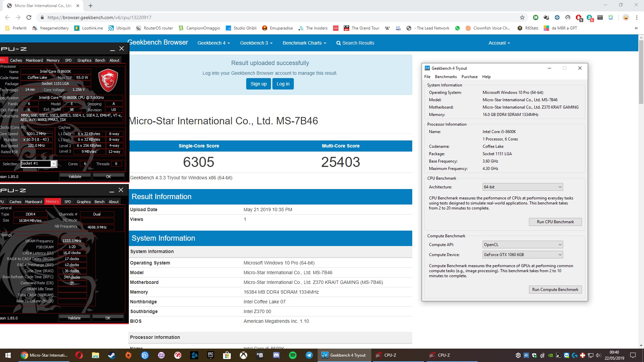The width and height of the screenshot is (644, 362).
Task: Open the Opera browser from the taskbar
Action: [x=79, y=355]
